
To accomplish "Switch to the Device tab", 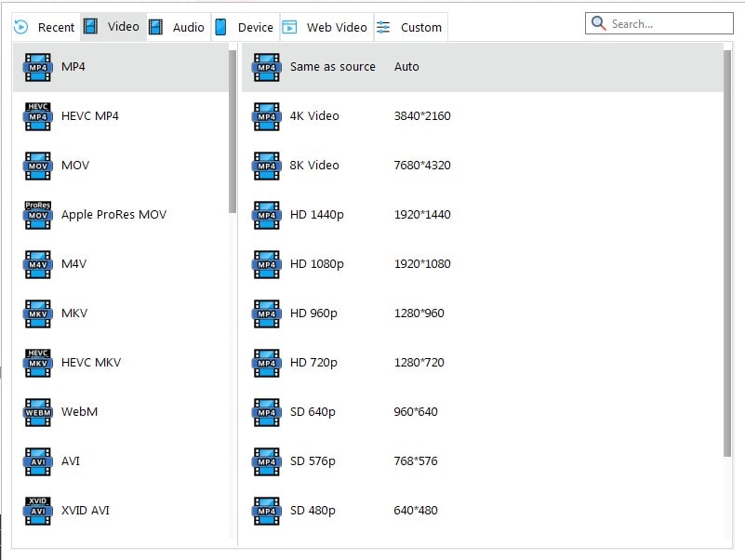I will tap(244, 27).
